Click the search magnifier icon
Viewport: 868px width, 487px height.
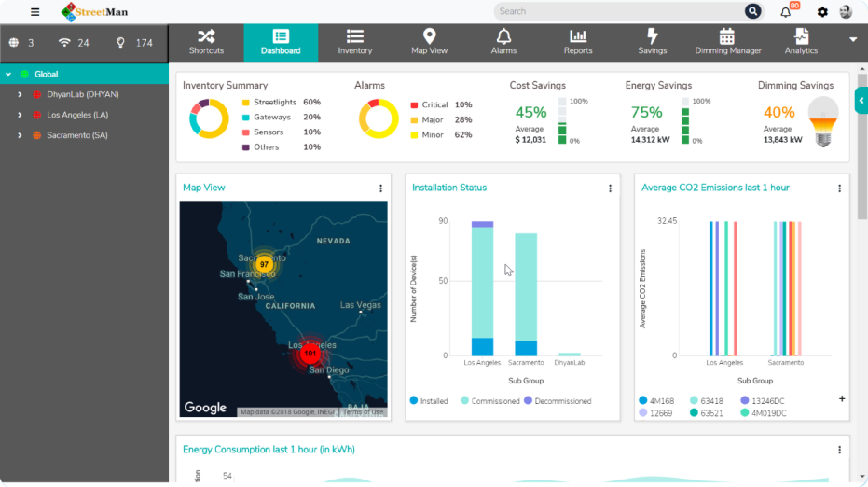(752, 11)
